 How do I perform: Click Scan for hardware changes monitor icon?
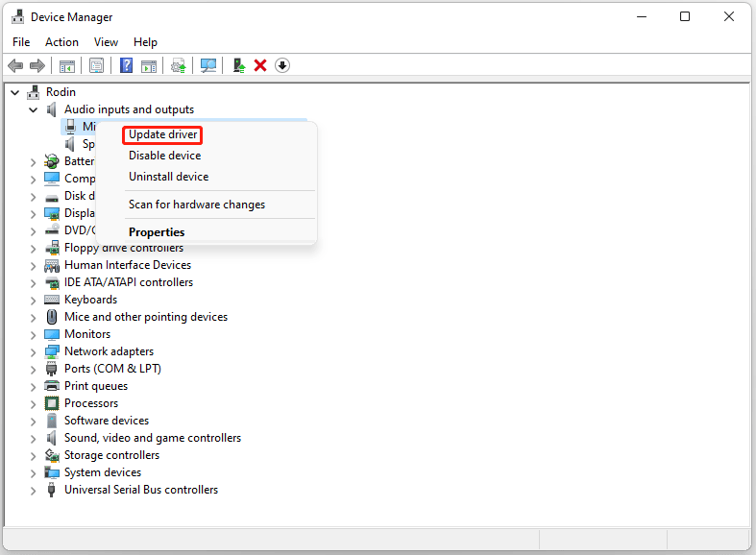click(x=208, y=65)
